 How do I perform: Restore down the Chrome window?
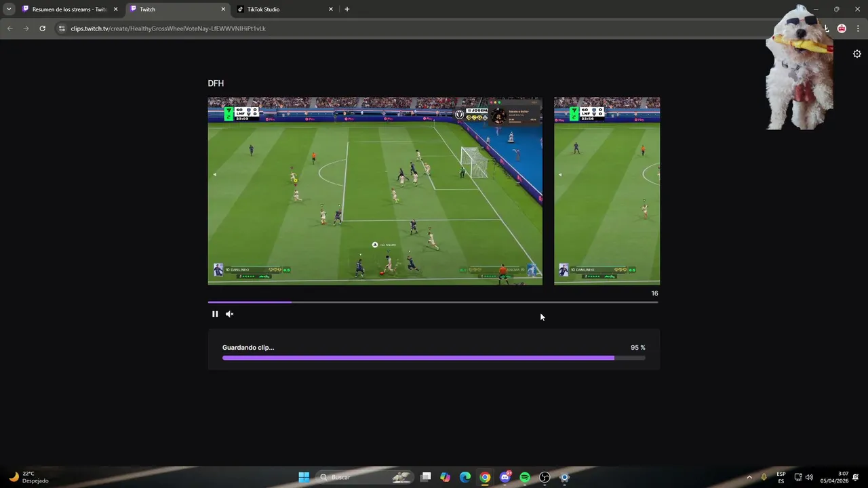pyautogui.click(x=837, y=9)
